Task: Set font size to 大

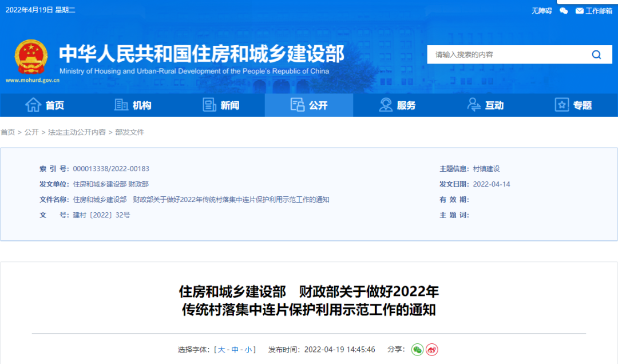Action: click(x=221, y=350)
